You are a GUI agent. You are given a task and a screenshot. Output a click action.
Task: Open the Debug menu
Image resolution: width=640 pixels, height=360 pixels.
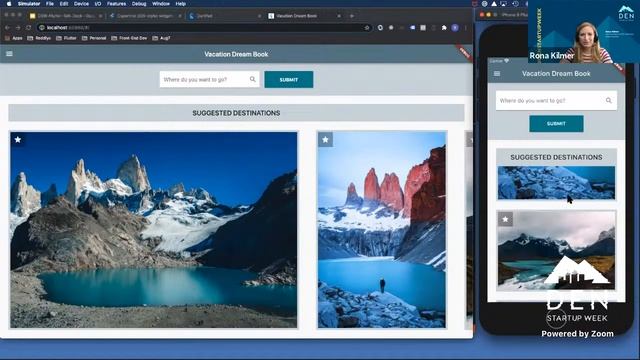click(139, 4)
